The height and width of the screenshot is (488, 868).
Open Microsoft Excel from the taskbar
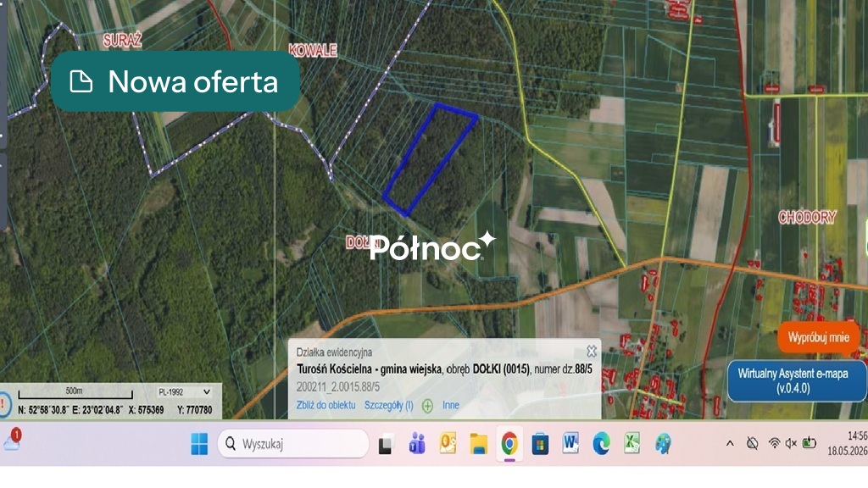tap(632, 444)
